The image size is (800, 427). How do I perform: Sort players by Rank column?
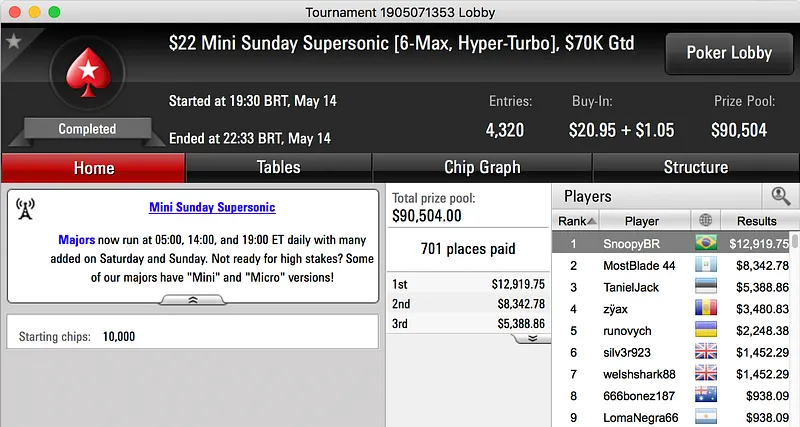tap(578, 221)
